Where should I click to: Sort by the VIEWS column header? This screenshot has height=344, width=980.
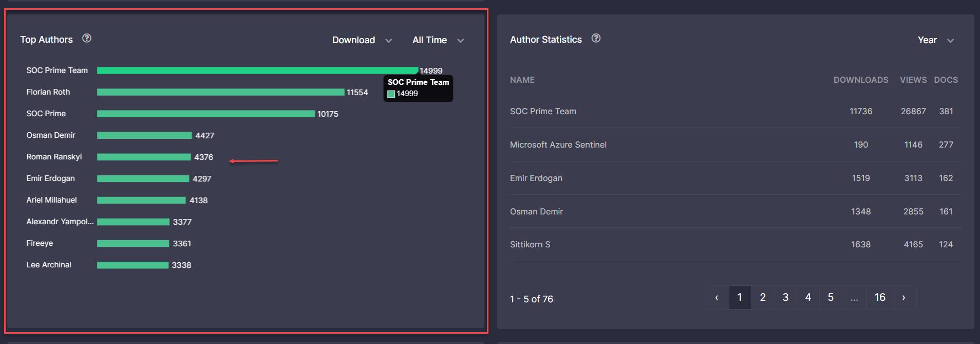pyautogui.click(x=913, y=80)
